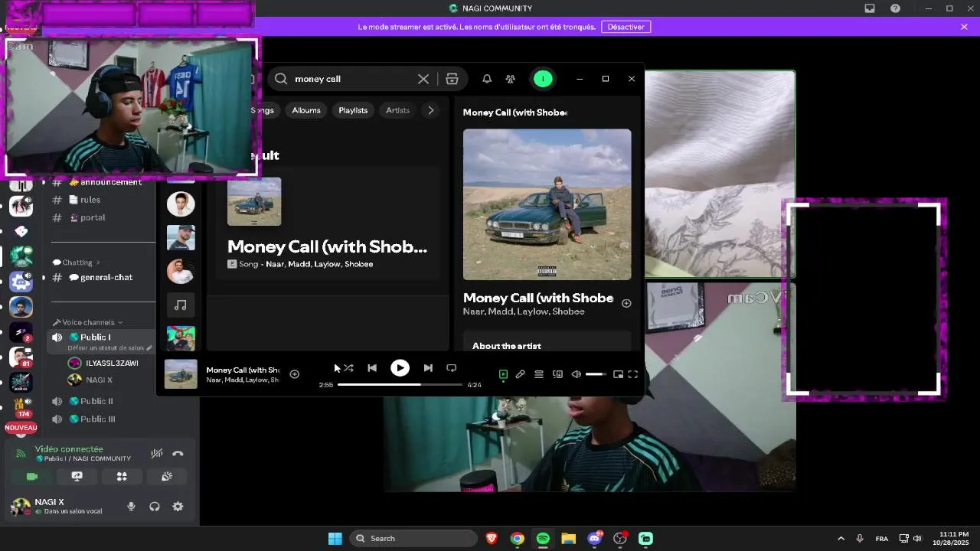The image size is (980, 551).
Task: Clear the Spotify search text
Action: [423, 79]
